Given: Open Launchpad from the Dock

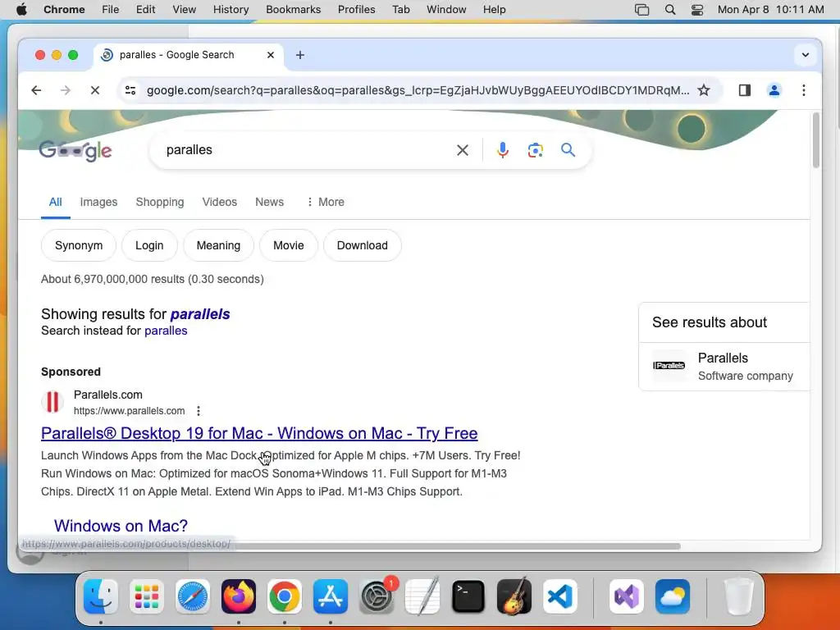Looking at the screenshot, I should pos(147,596).
